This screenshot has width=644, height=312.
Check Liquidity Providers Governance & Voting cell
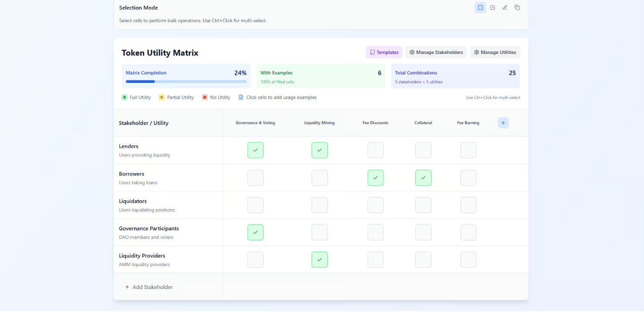(x=256, y=260)
